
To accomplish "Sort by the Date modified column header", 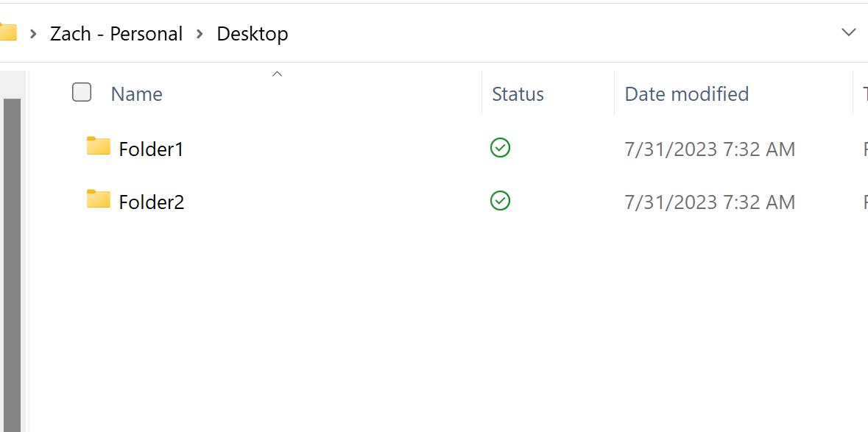I will [x=686, y=93].
